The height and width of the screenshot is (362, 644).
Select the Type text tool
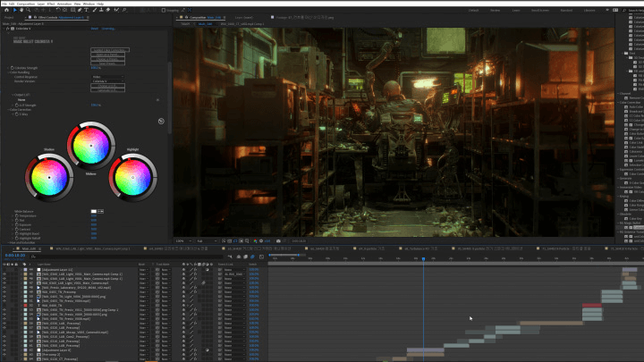[87, 10]
